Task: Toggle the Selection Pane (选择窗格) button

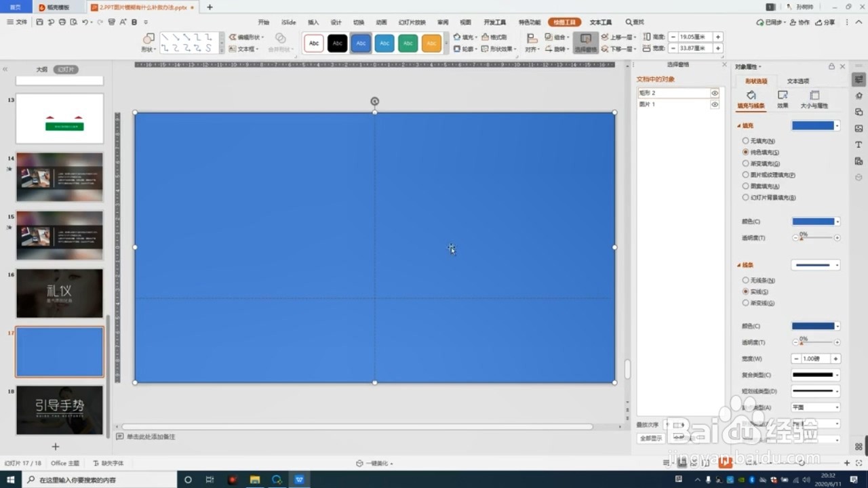Action: 586,43
